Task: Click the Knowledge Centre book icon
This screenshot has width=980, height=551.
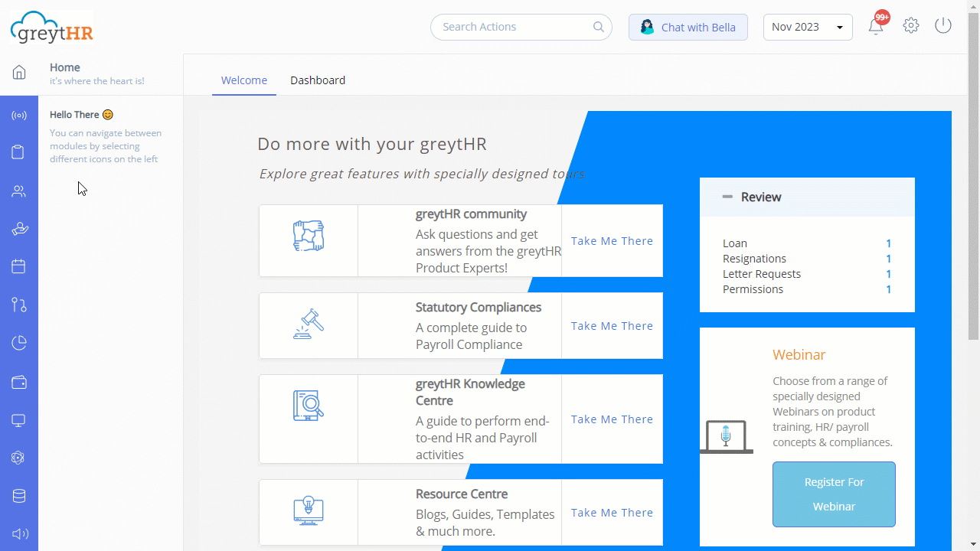Action: (309, 406)
